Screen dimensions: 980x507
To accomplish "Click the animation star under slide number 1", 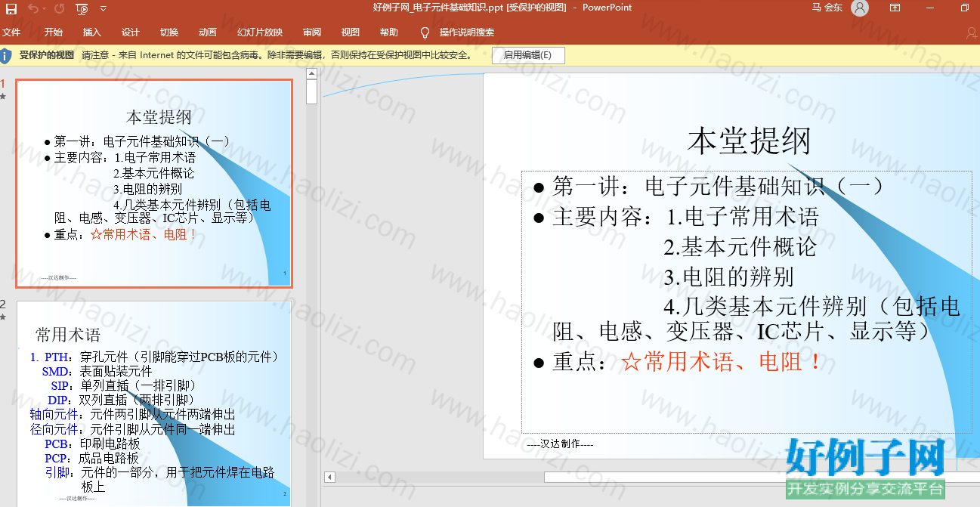I will tap(3, 97).
